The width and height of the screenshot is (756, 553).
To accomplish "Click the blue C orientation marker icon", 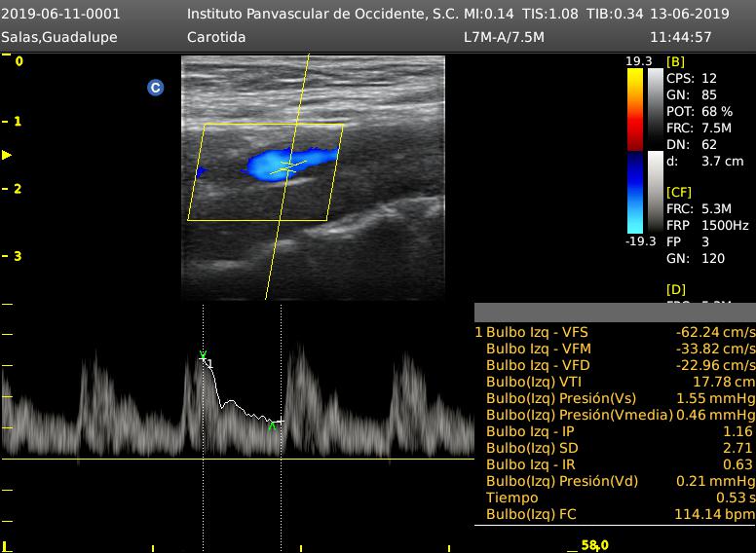I will (155, 88).
